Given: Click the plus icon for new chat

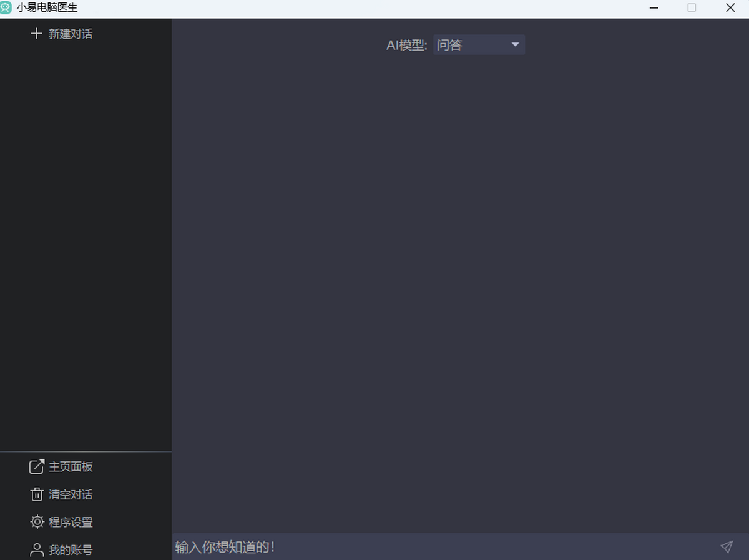Looking at the screenshot, I should pos(36,34).
